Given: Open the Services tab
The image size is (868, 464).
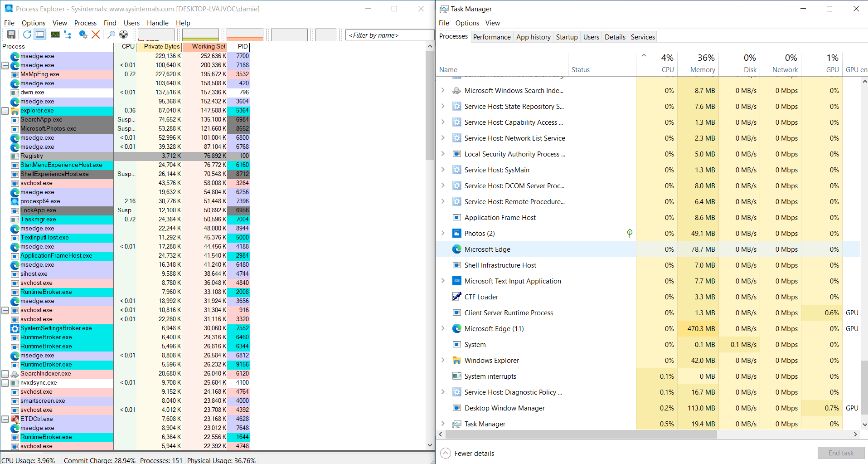Looking at the screenshot, I should point(643,37).
